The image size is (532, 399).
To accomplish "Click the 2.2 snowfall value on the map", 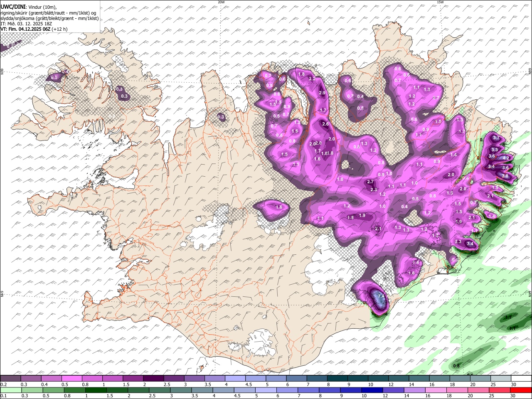I will tap(312, 79).
